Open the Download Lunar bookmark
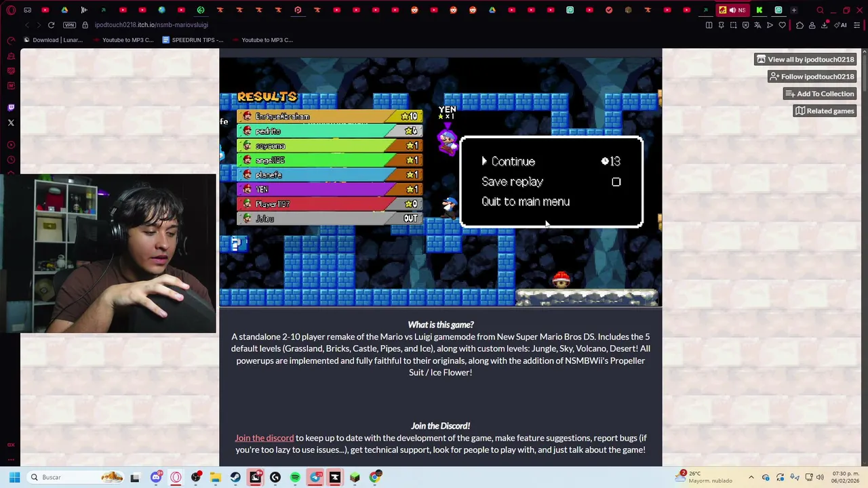The height and width of the screenshot is (488, 868). [53, 40]
